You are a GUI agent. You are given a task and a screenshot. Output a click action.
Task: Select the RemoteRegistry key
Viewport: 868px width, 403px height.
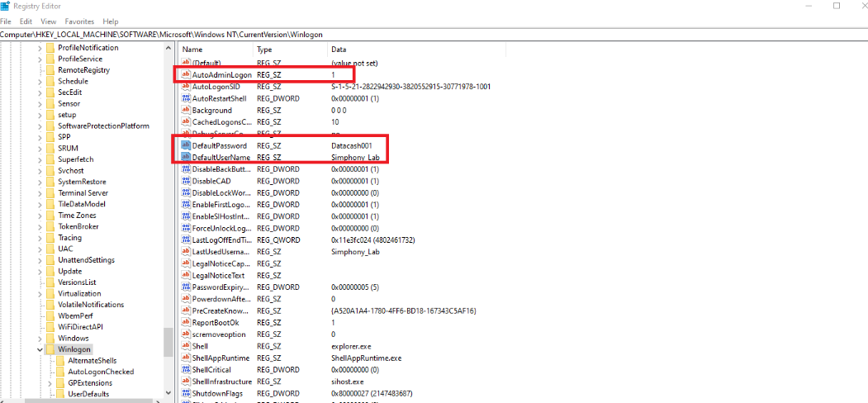pos(83,69)
